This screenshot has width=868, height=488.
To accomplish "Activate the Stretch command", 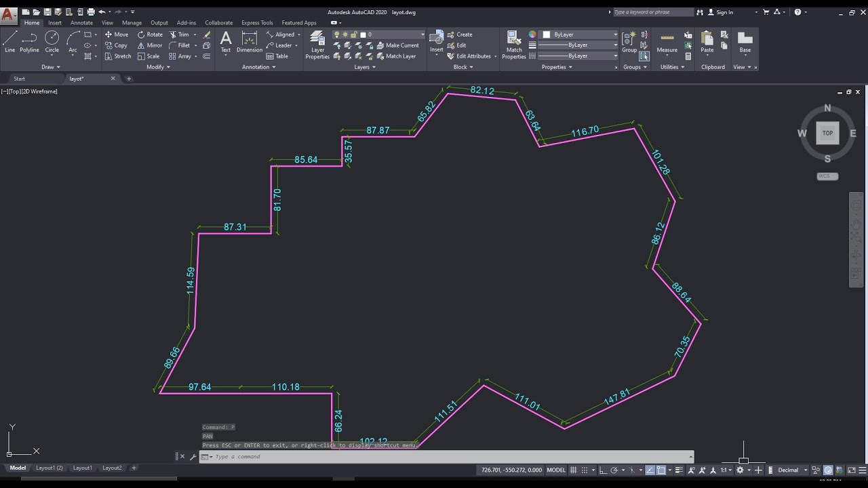I will pos(118,56).
